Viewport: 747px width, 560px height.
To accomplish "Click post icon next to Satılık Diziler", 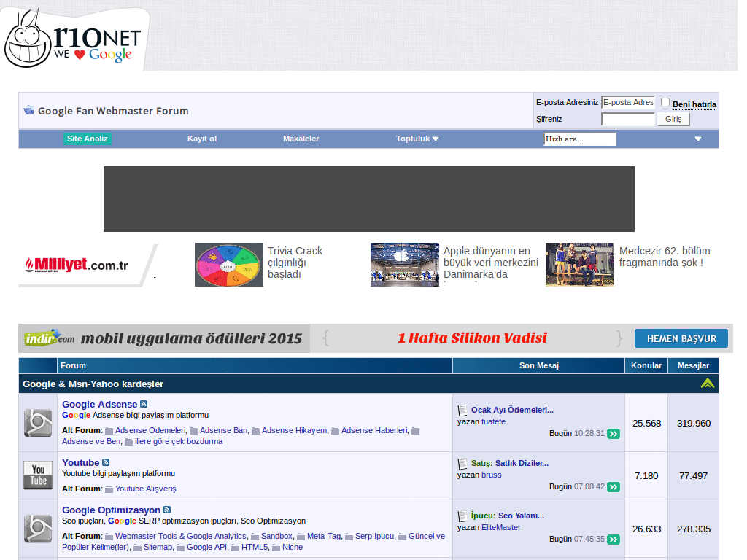I will coord(462,464).
